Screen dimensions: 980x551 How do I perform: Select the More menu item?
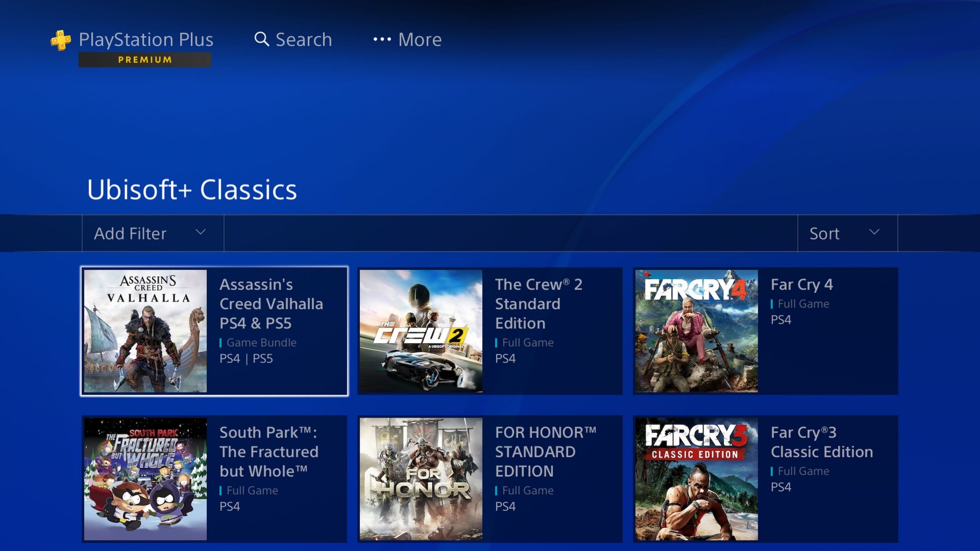coord(407,39)
